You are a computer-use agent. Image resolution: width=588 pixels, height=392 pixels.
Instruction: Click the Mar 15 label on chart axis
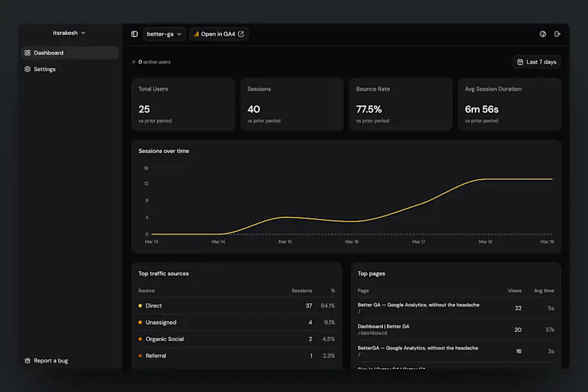click(x=285, y=242)
